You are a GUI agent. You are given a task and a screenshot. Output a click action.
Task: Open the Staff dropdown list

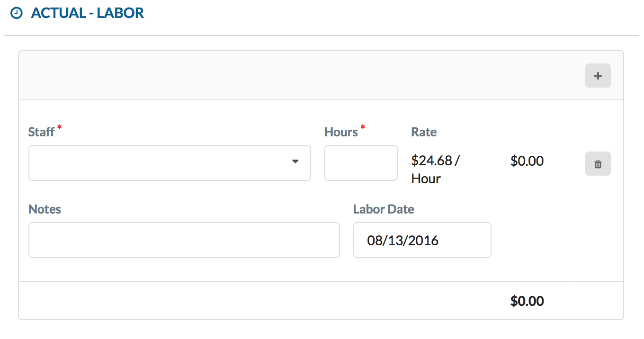(x=170, y=163)
